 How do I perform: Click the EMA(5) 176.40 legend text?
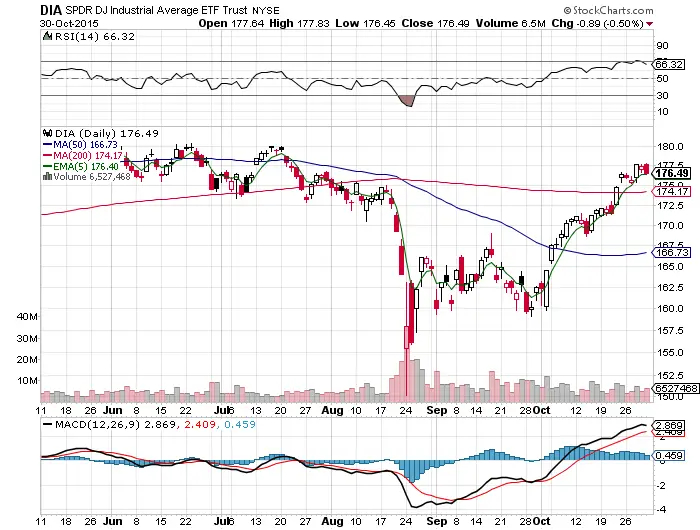click(86, 167)
